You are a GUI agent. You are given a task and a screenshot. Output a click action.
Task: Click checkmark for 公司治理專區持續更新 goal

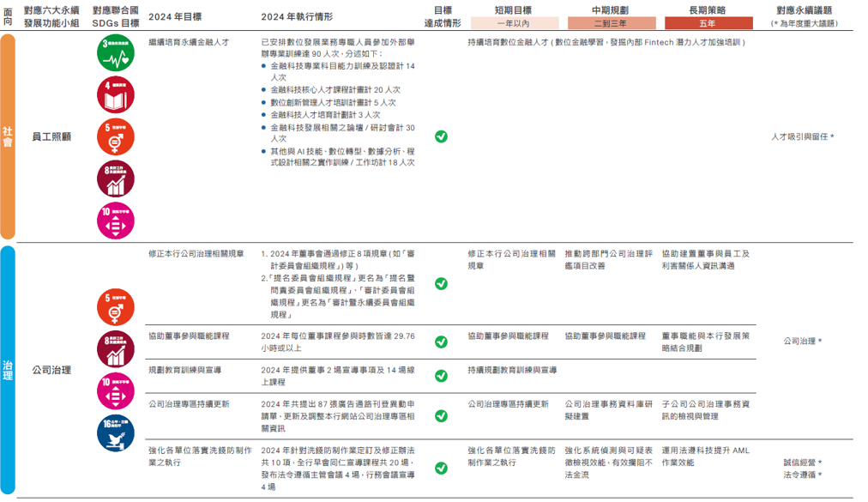[441, 416]
